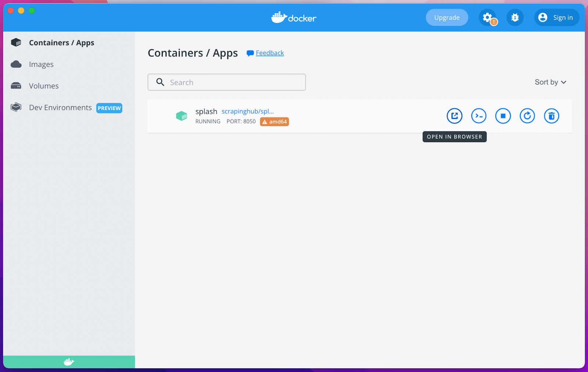Click the green splash container icon
Screen dimensions: 588x372
coord(182,116)
